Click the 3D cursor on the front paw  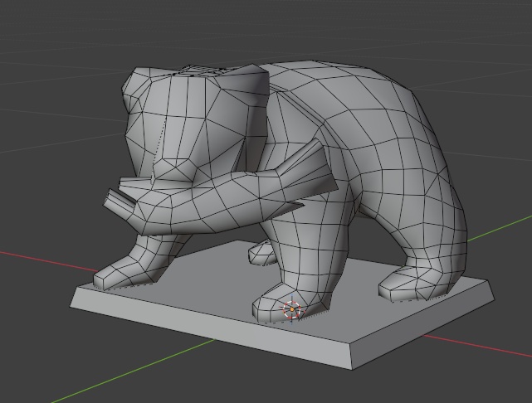(292, 309)
